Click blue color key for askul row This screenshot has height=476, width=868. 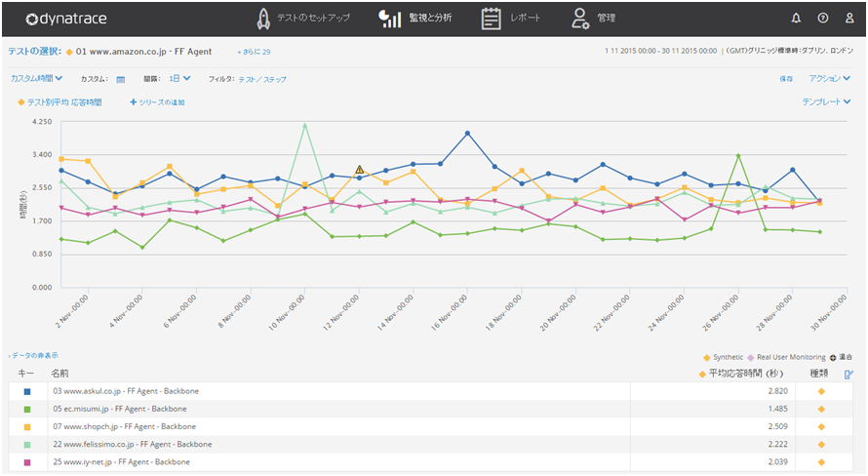(x=27, y=392)
